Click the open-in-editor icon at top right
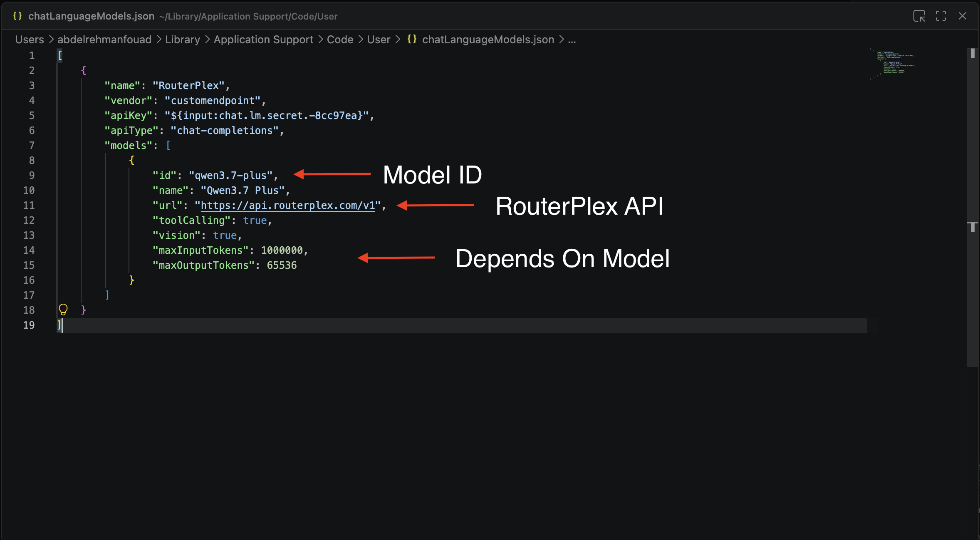This screenshot has width=980, height=540. coord(919,16)
